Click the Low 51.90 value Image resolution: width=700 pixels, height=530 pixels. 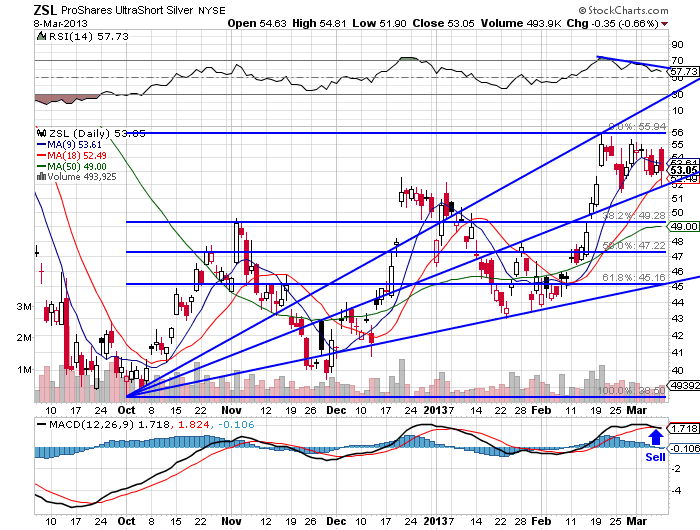point(379,23)
